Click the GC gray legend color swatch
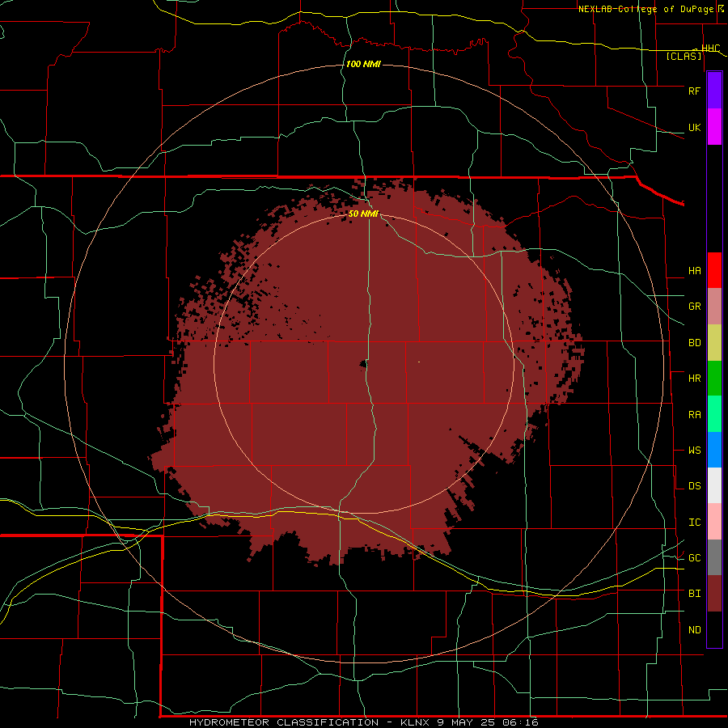Image resolution: width=728 pixels, height=728 pixels. click(714, 557)
